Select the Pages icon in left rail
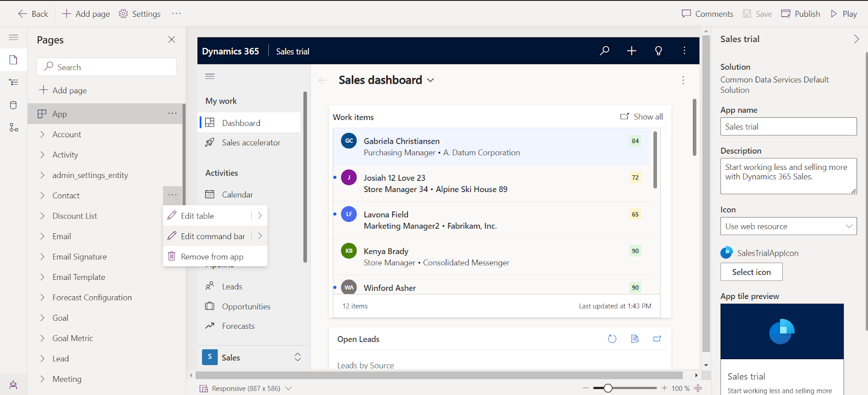This screenshot has height=395, width=868. click(14, 60)
